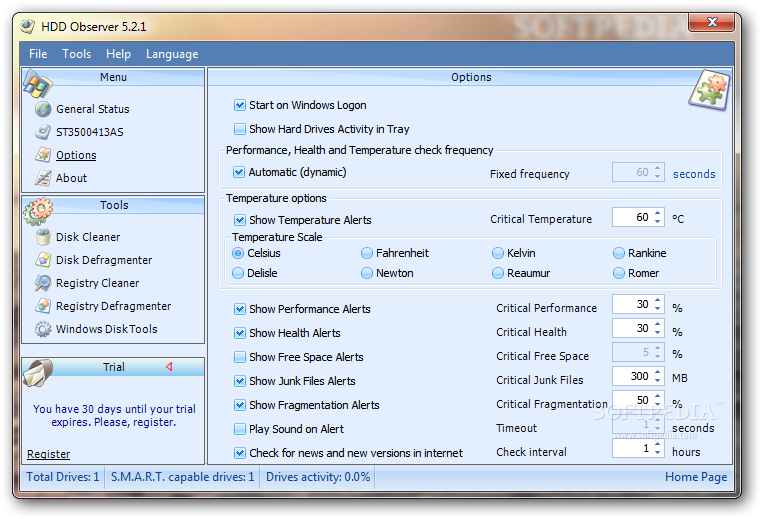
Task: Open the Tools menu
Action: click(76, 54)
